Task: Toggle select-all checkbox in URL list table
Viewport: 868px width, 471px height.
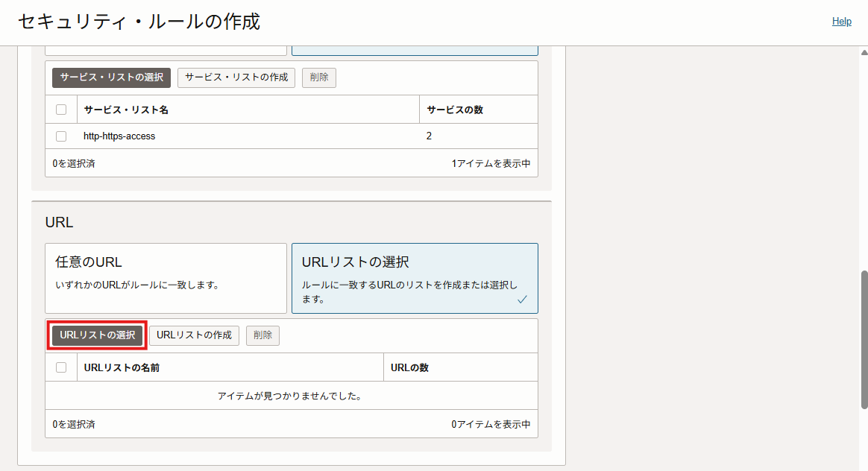Action: (61, 367)
